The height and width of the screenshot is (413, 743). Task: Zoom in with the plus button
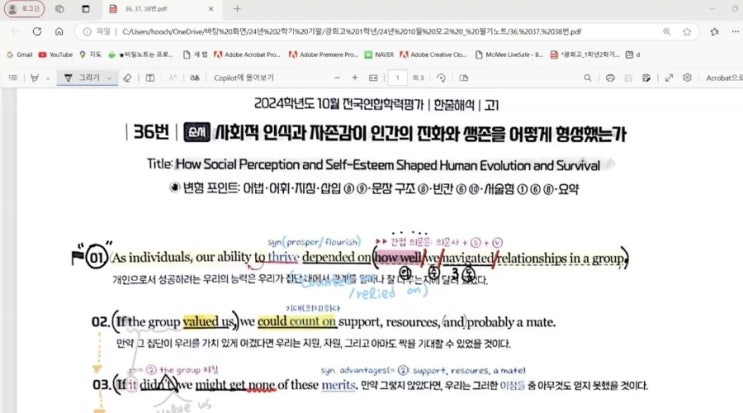click(355, 78)
